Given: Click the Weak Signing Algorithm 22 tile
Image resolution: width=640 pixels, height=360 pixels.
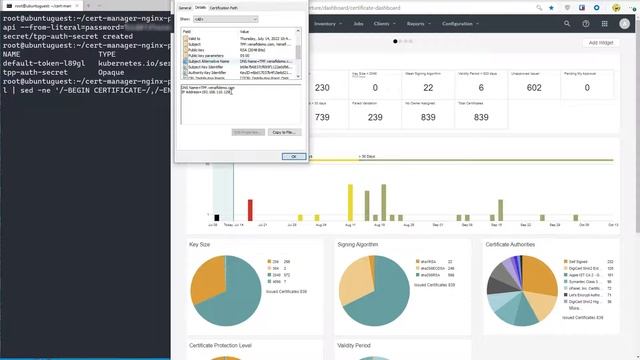Looking at the screenshot, I should [428, 85].
